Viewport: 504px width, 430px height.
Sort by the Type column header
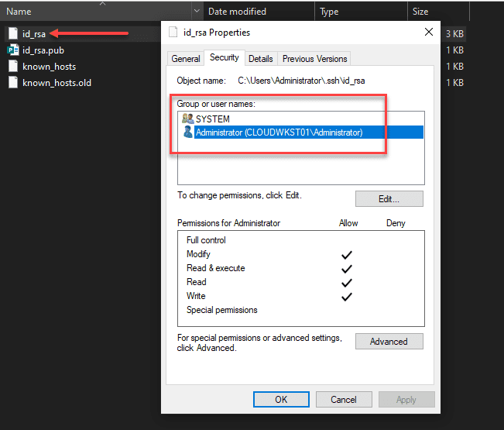point(329,12)
